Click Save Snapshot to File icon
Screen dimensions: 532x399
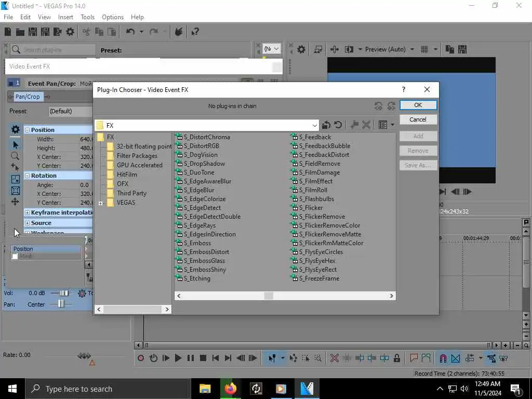462,49
